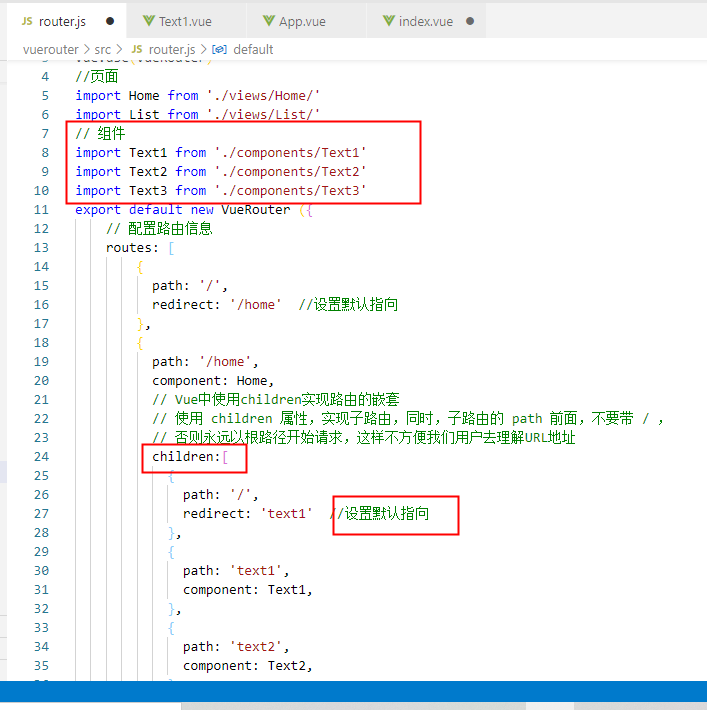Image resolution: width=707 pixels, height=710 pixels.
Task: Click the '//页面' comment on line 4
Action: [x=96, y=77]
